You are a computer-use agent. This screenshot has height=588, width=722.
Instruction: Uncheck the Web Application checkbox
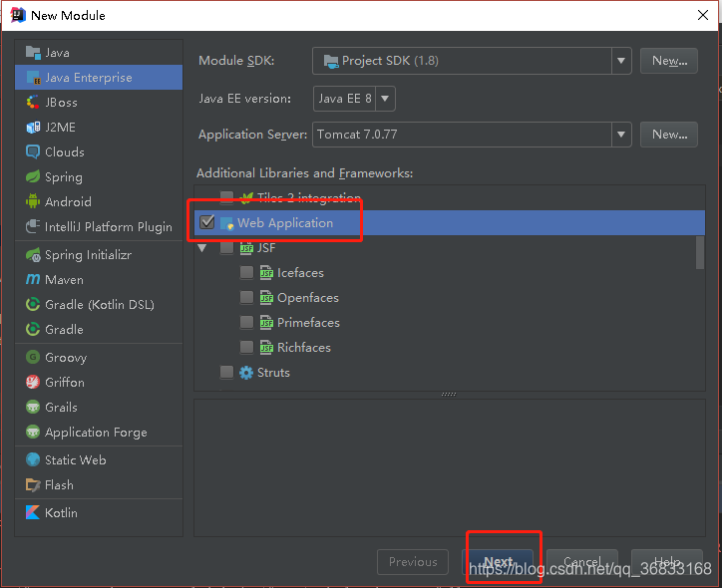pyautogui.click(x=207, y=222)
